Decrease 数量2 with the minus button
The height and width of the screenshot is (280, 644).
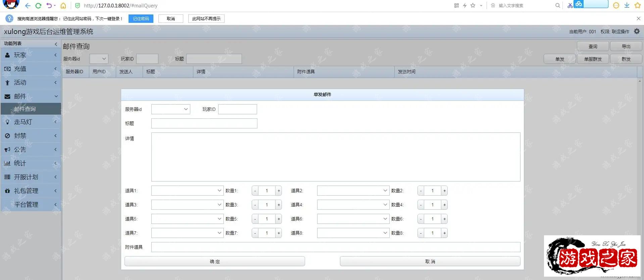click(421, 191)
